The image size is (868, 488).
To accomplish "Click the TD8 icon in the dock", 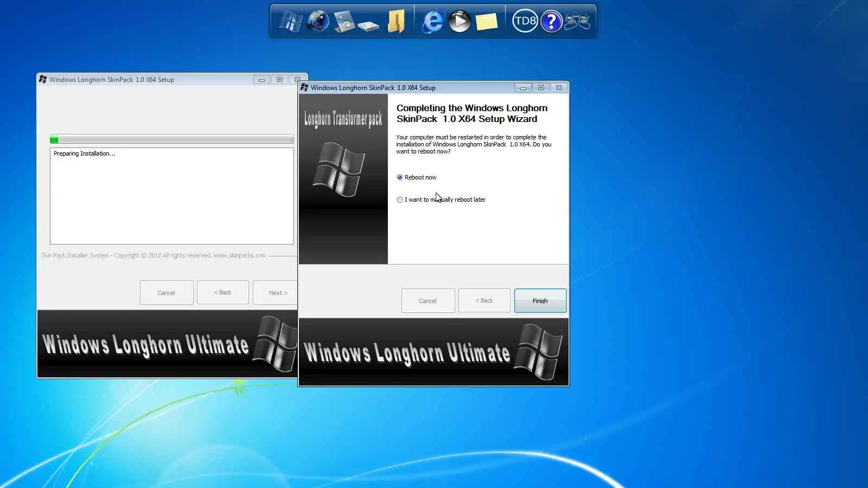I will 525,21.
